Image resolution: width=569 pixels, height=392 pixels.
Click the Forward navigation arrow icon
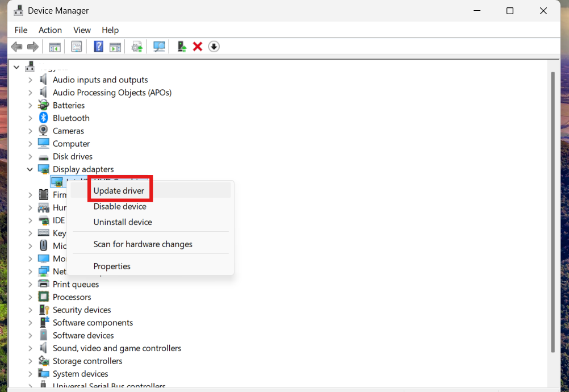coord(34,47)
